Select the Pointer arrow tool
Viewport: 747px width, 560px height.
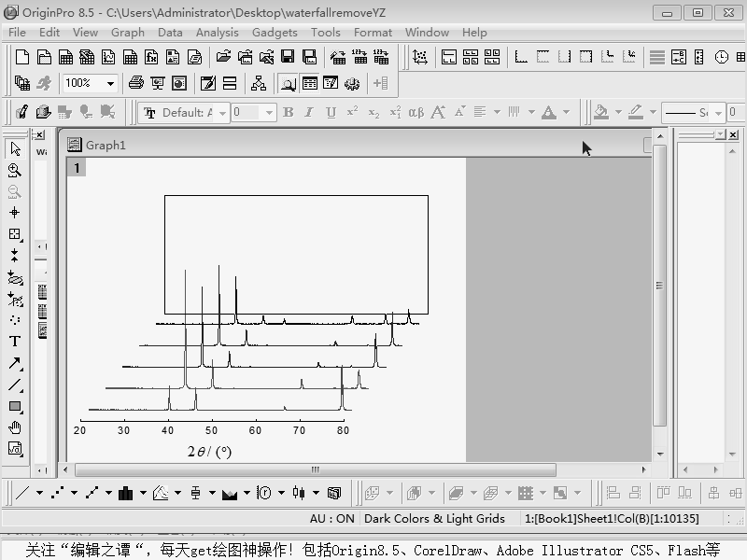[x=15, y=148]
